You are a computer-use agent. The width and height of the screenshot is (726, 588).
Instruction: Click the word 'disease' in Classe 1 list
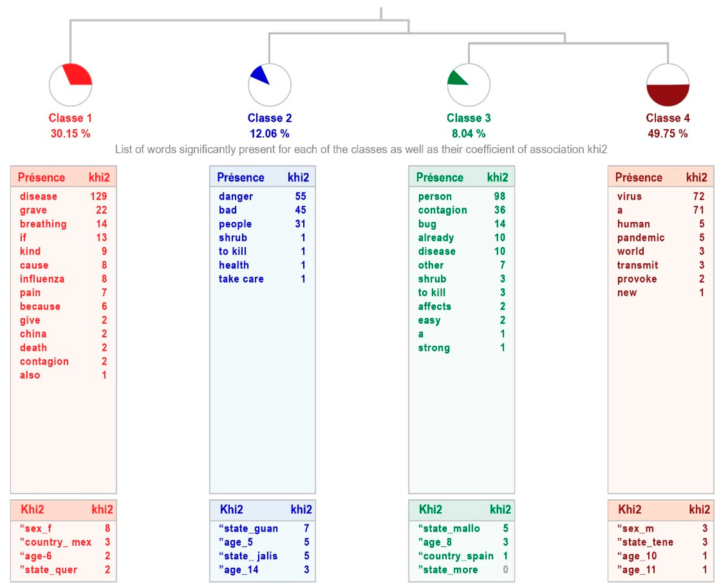point(38,196)
